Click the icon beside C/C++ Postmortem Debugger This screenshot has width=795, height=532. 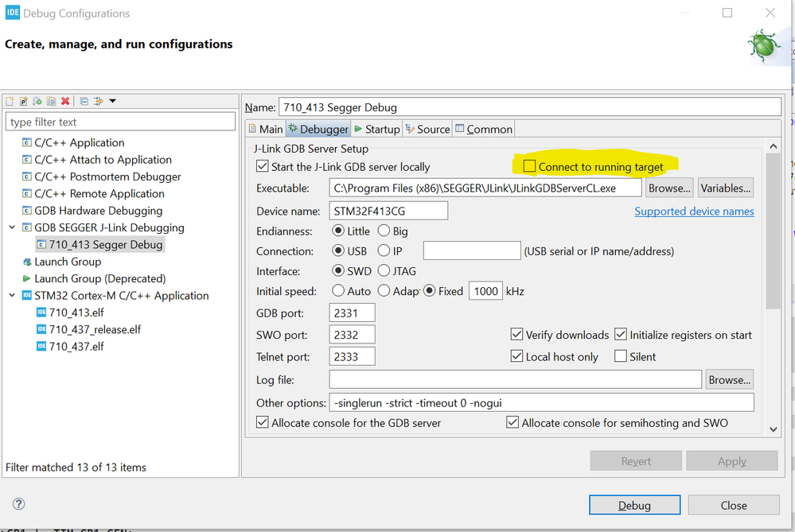point(27,177)
